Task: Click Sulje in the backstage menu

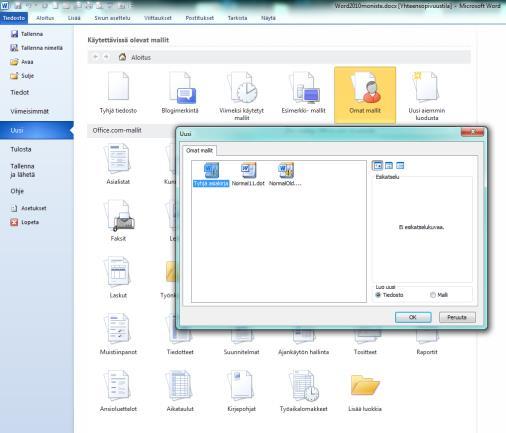Action: click(22, 76)
